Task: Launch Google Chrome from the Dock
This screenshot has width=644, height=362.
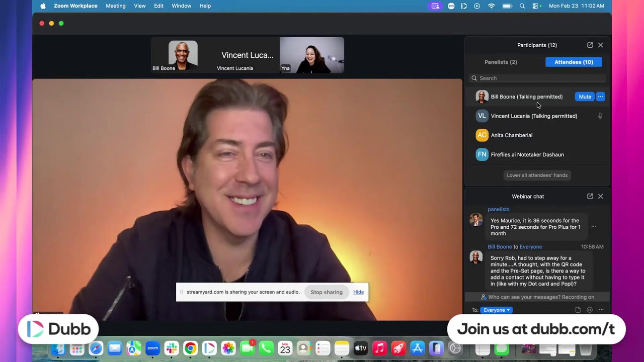Action: pyautogui.click(x=190, y=348)
